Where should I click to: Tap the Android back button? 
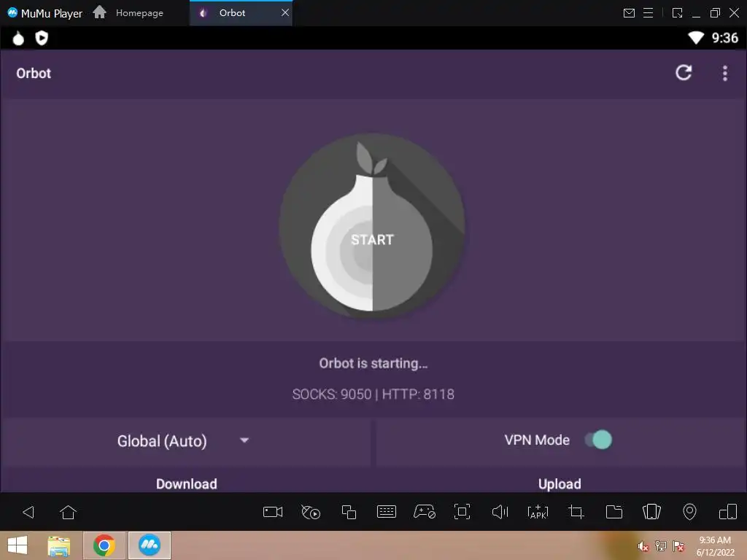pos(28,512)
